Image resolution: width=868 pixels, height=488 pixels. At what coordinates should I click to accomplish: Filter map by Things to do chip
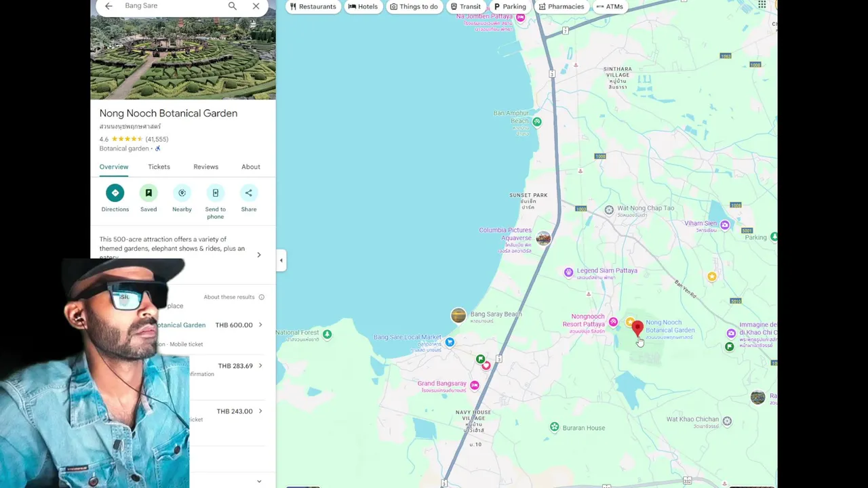414,7
